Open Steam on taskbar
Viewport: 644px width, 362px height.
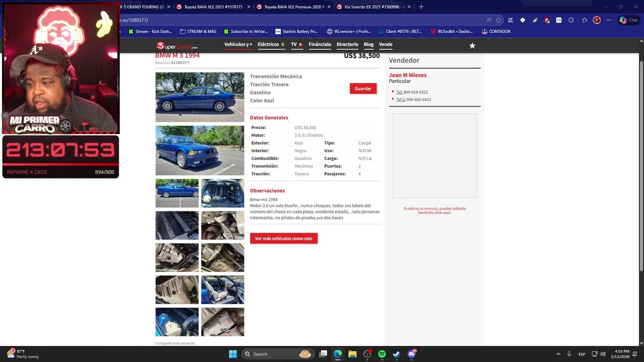pyautogui.click(x=396, y=354)
